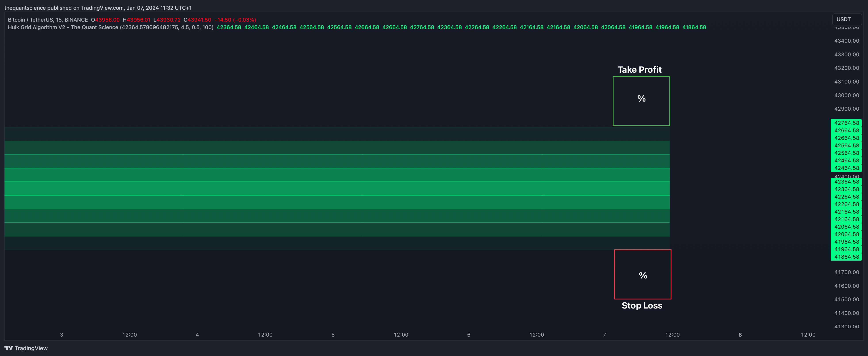Select the red Stop Loss % box
Image resolution: width=868 pixels, height=356 pixels.
coord(642,274)
